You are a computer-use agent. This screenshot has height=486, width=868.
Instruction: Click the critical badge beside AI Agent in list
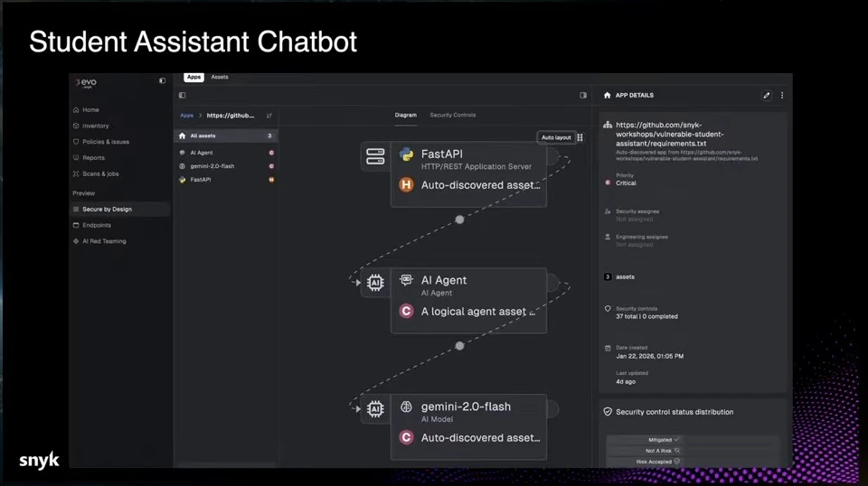click(x=271, y=153)
